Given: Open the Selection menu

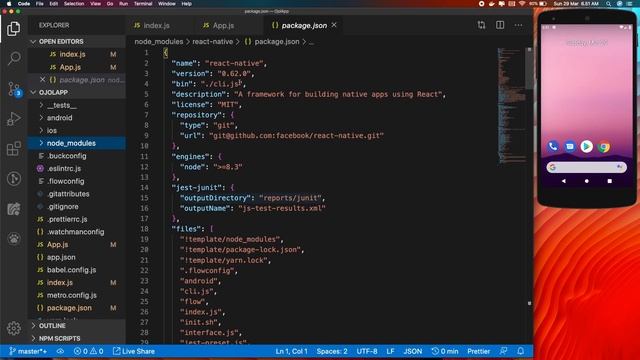Looking at the screenshot, I should tap(74, 4).
